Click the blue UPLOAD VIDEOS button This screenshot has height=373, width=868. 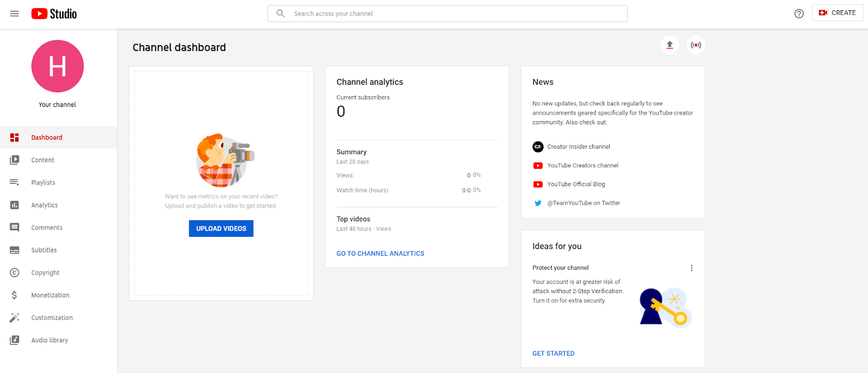coord(221,229)
